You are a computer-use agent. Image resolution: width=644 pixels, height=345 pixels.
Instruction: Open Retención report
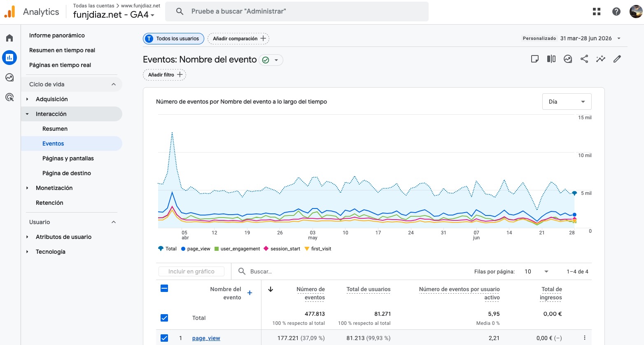49,203
